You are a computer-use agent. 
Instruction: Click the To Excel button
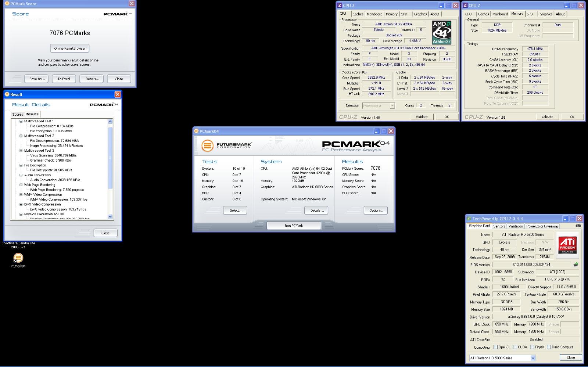[64, 79]
